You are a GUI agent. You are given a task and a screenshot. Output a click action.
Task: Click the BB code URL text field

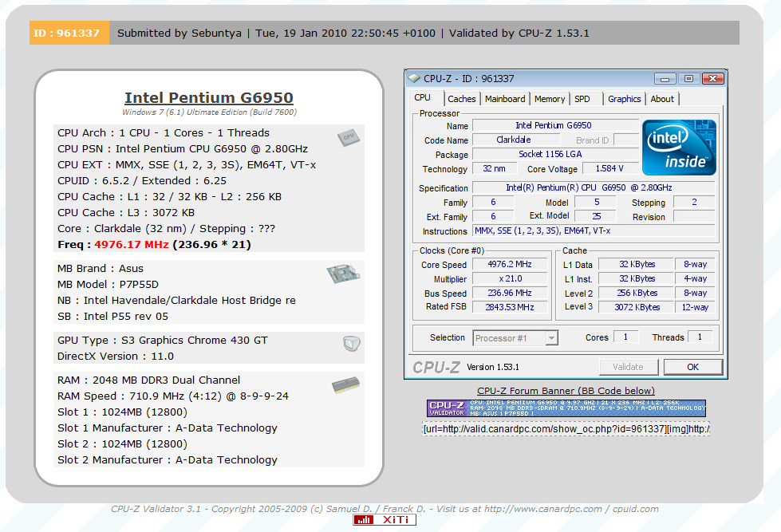(x=566, y=429)
